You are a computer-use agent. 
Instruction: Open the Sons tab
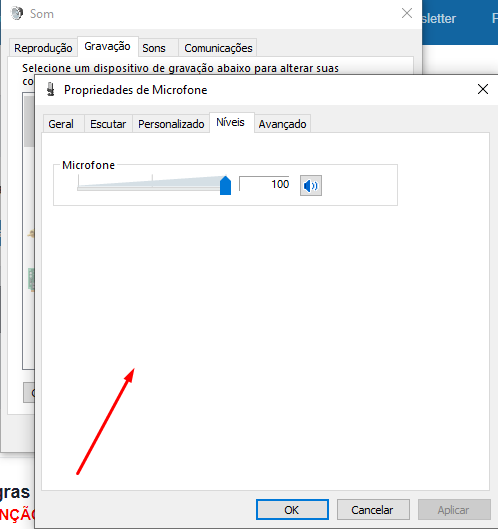pyautogui.click(x=154, y=48)
